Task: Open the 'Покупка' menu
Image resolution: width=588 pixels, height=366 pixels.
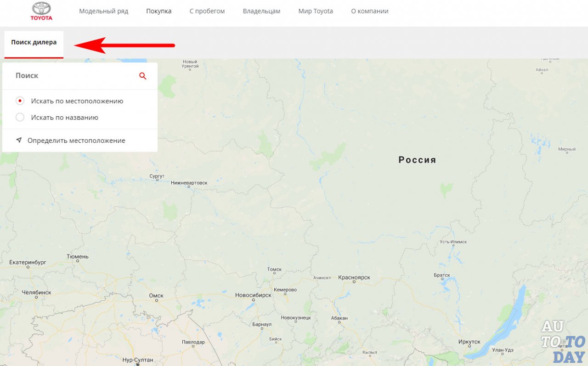Action: coord(158,11)
